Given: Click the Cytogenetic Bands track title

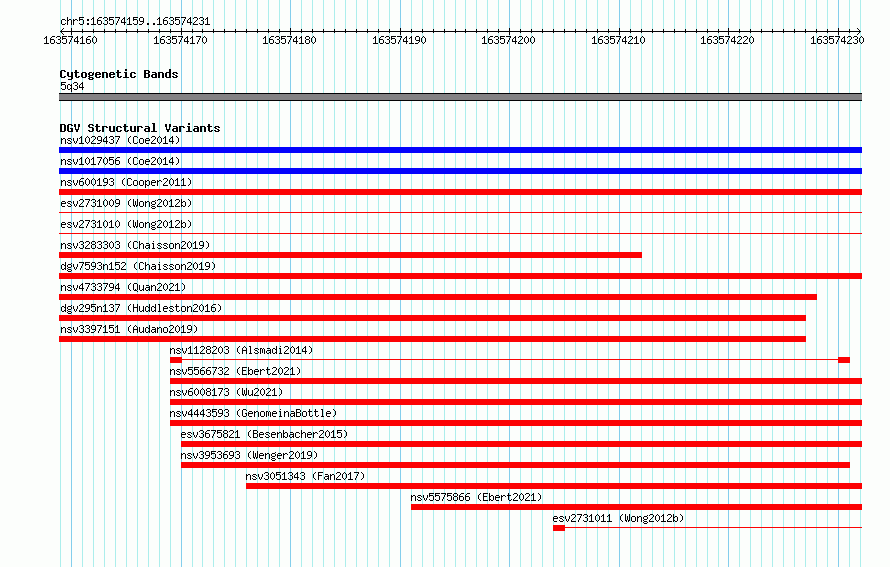Looking at the screenshot, I should [119, 74].
